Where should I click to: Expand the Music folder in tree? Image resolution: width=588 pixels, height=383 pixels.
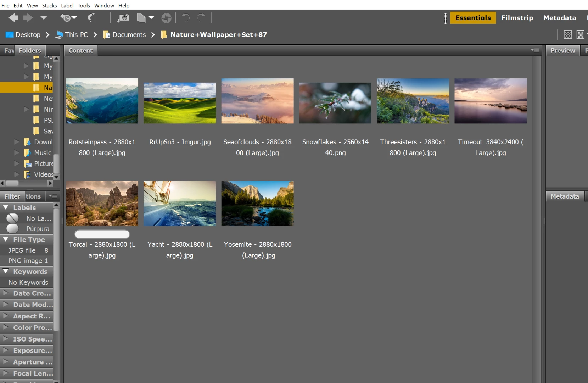[16, 153]
